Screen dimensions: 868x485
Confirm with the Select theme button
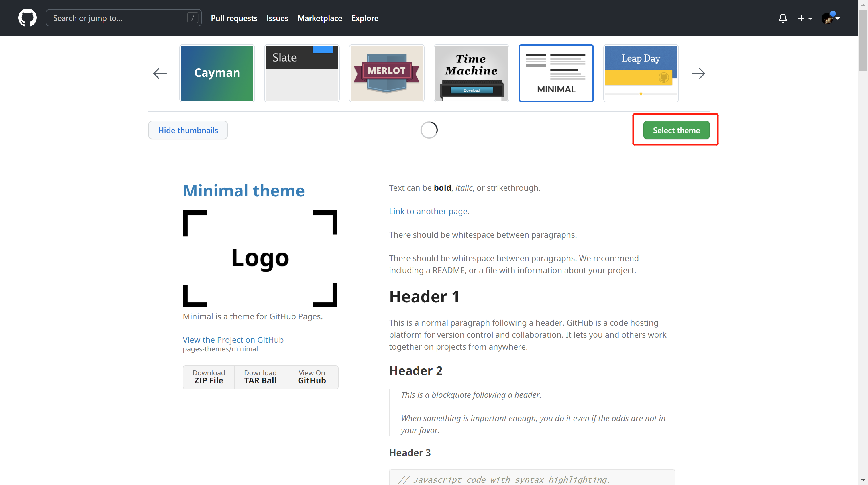pos(676,130)
